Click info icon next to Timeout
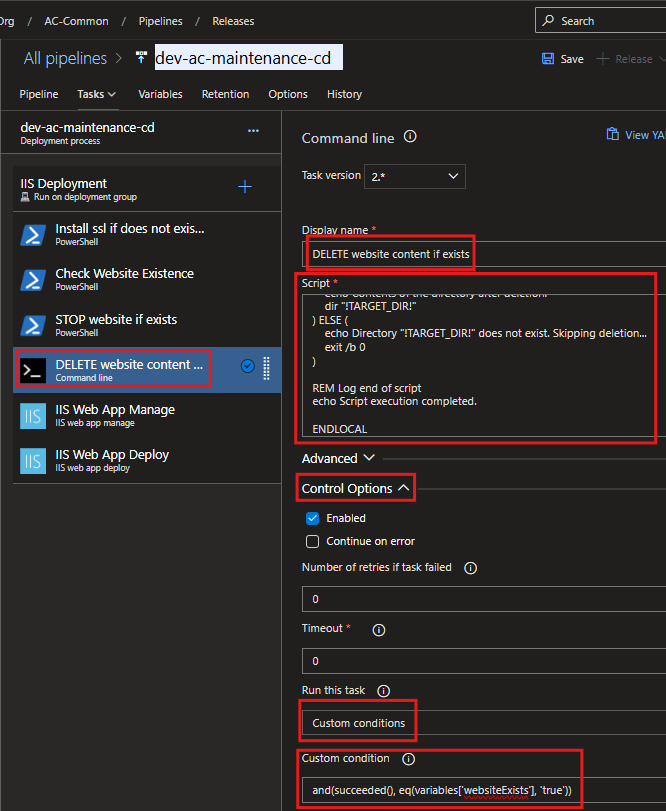666x811 pixels. click(379, 630)
